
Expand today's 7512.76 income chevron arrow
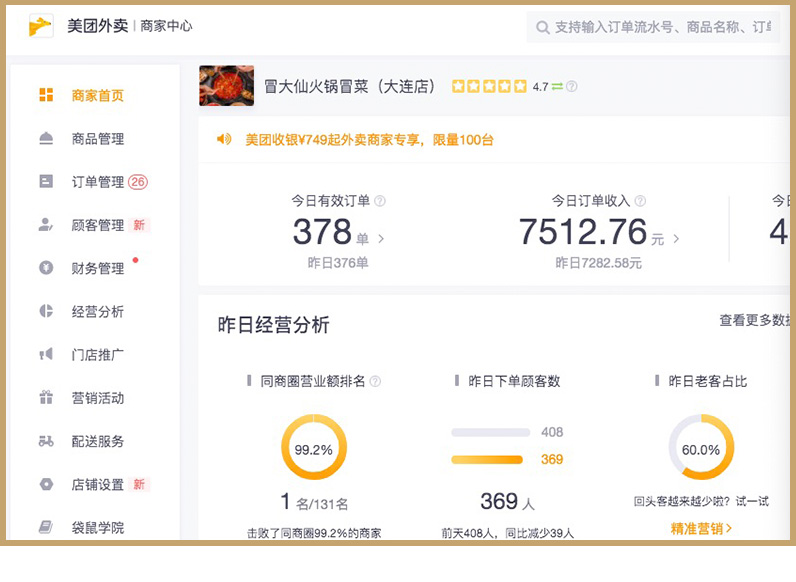tap(676, 239)
